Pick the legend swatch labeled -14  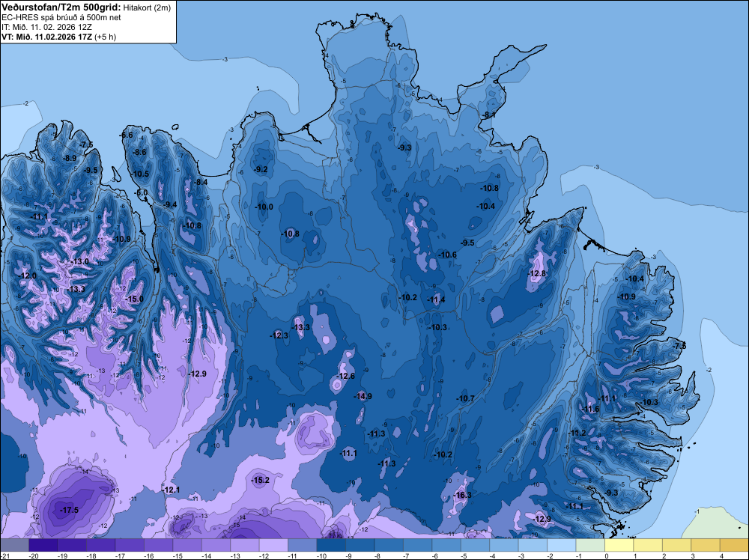(x=216, y=545)
